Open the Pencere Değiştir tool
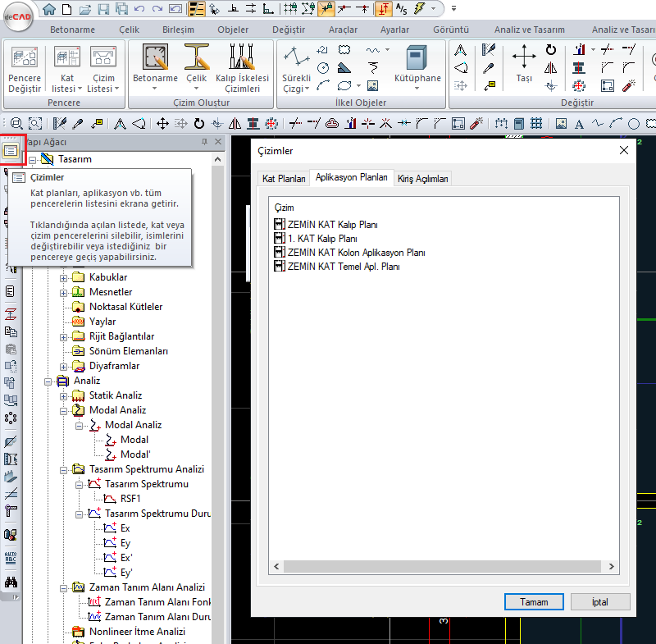This screenshot has width=656, height=644. 25,69
